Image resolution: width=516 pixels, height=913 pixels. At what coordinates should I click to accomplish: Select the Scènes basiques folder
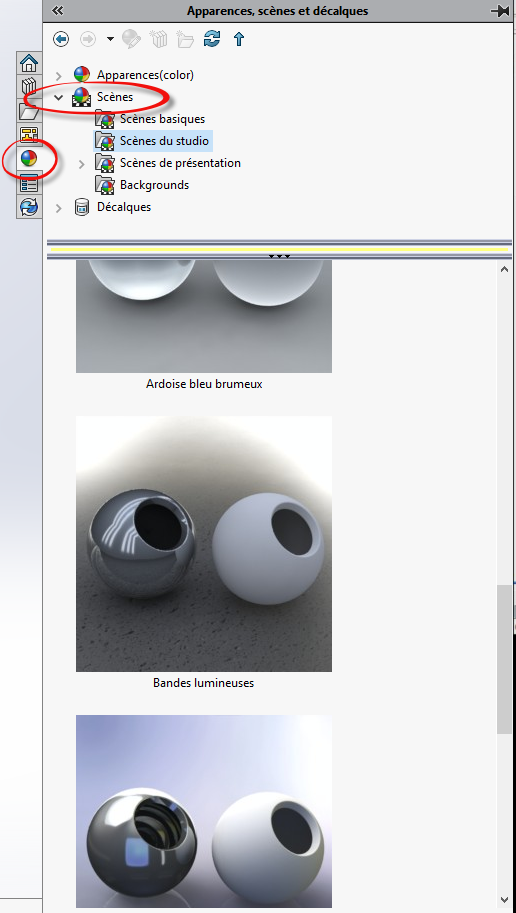tap(162, 119)
